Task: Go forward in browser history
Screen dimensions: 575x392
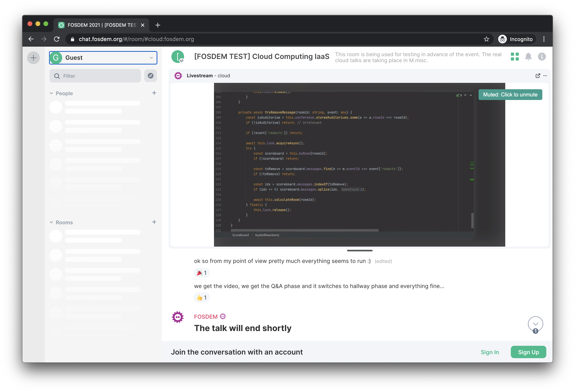Action: click(x=44, y=39)
